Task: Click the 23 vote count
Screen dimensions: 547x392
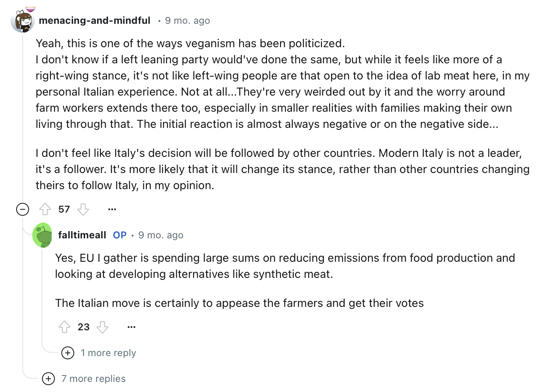Action: pos(84,327)
